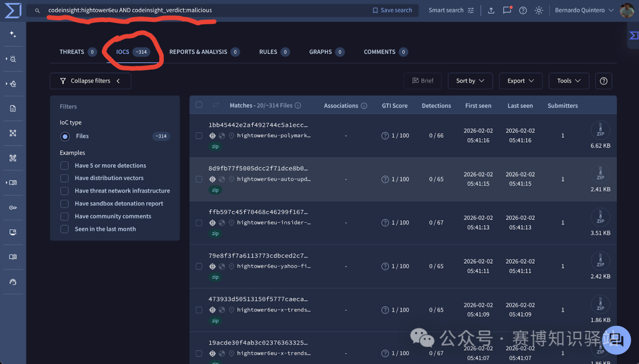639x364 pixels.
Task: Open the Google Threat Intelligence home logo
Action: pyautogui.click(x=12, y=10)
